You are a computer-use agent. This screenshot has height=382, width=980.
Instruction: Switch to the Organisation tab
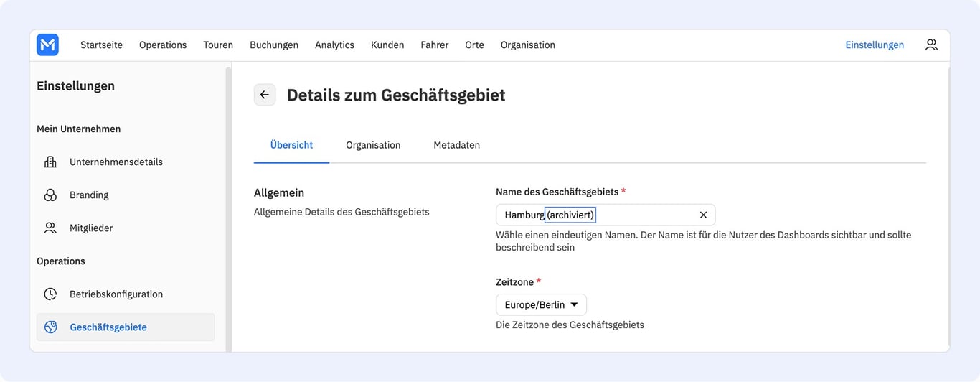coord(373,145)
